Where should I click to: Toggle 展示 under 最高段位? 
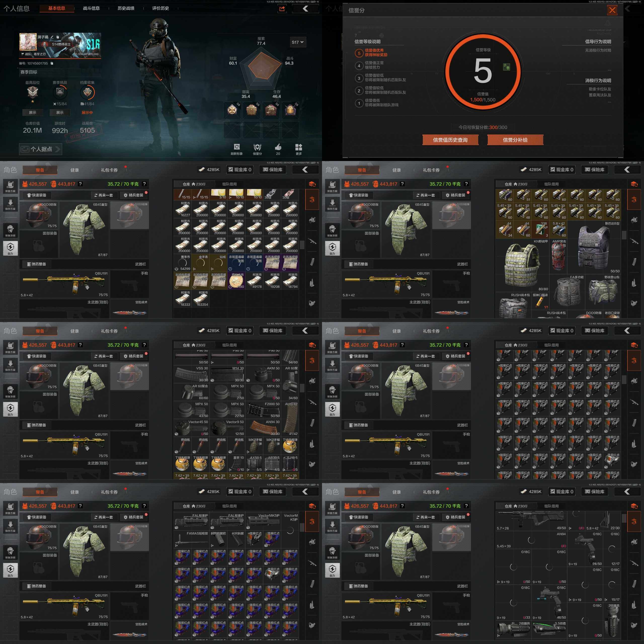[x=32, y=113]
